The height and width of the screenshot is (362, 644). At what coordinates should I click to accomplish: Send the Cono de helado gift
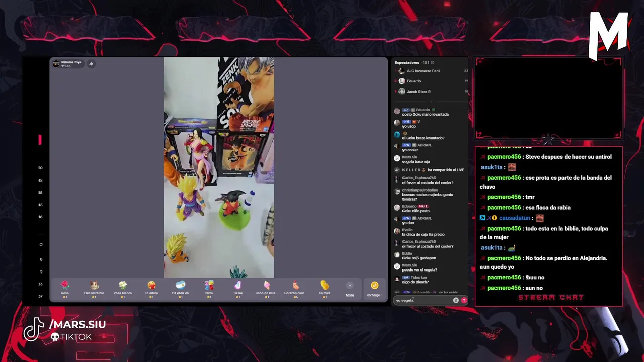pyautogui.click(x=266, y=289)
